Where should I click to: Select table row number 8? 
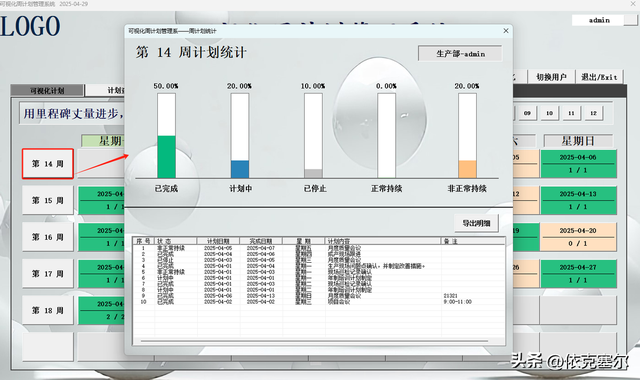319,289
